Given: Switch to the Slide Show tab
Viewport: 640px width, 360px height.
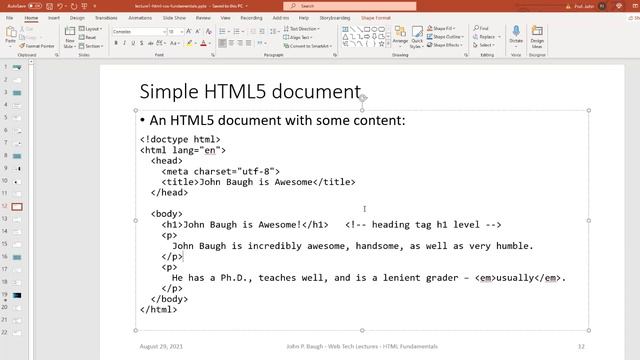Looking at the screenshot, I should click(174, 18).
